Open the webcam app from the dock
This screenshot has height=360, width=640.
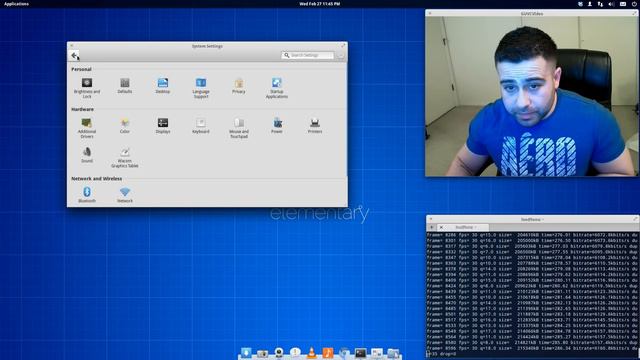279,352
